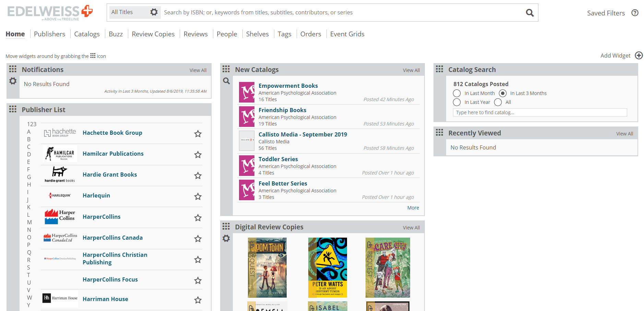Star the Harlequin publisher
The height and width of the screenshot is (311, 644).
tap(198, 196)
